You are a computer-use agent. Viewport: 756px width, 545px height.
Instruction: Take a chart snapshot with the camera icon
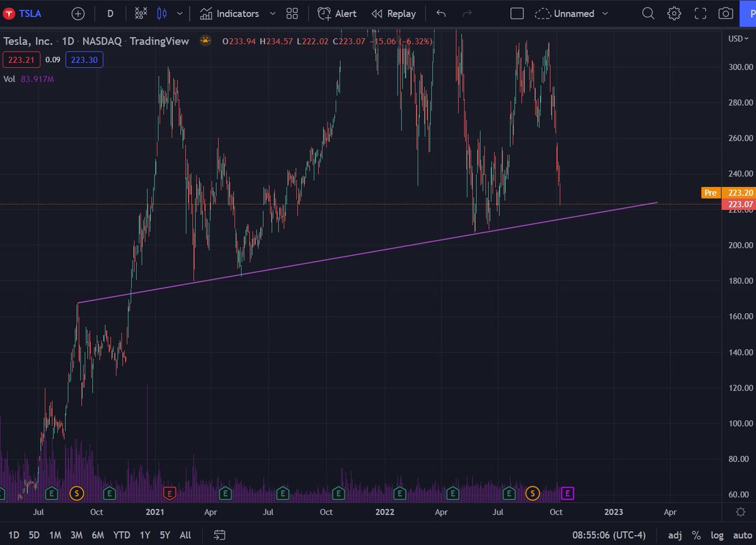pos(726,13)
